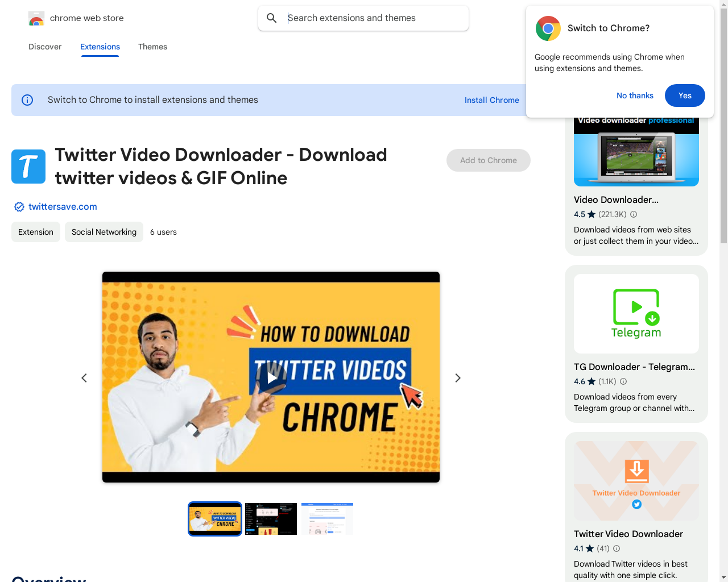The width and height of the screenshot is (728, 582).
Task: Play the promo video
Action: [271, 377]
